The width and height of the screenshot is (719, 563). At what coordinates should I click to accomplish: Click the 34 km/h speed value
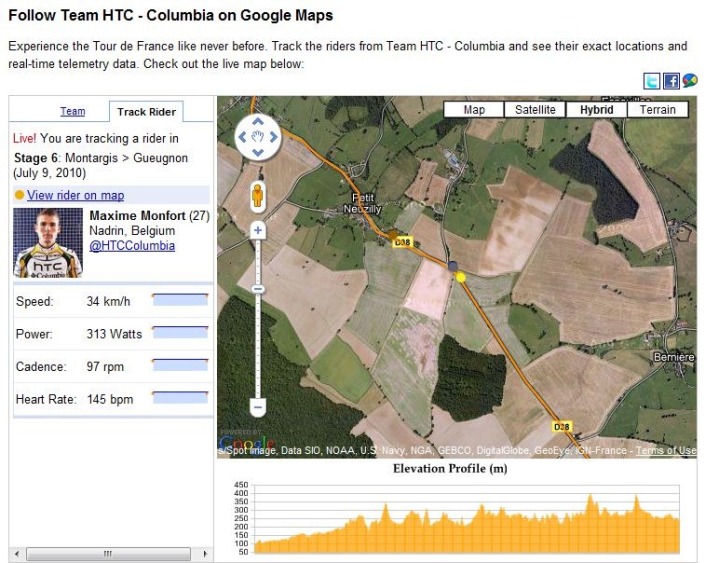[x=108, y=301]
